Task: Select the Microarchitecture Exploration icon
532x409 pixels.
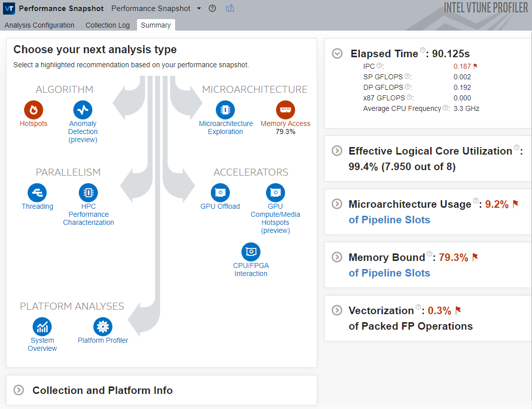Action: click(225, 110)
